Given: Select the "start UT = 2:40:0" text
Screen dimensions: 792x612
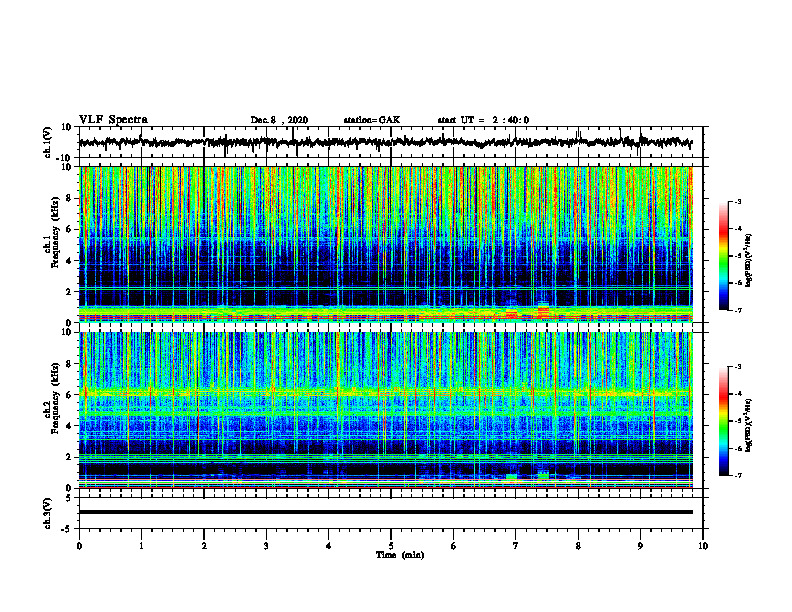Looking at the screenshot, I should (x=483, y=120).
